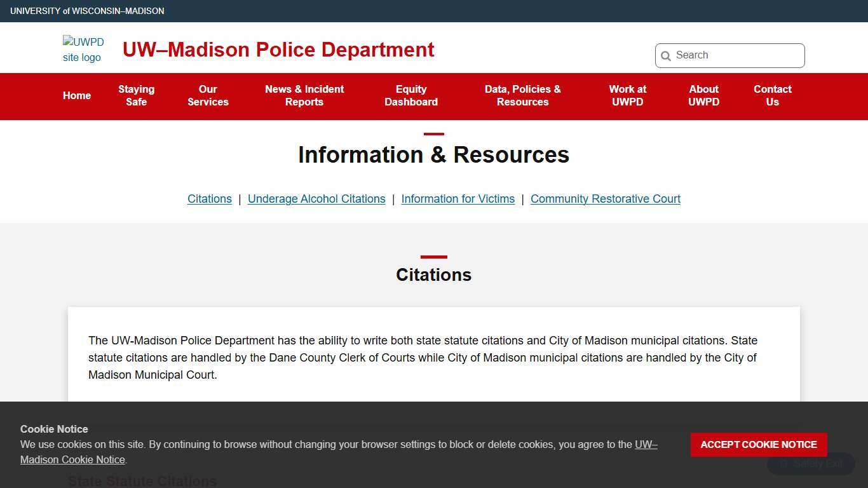The height and width of the screenshot is (488, 868).
Task: Open the Data, Policies & Resources menu
Action: (x=522, y=96)
